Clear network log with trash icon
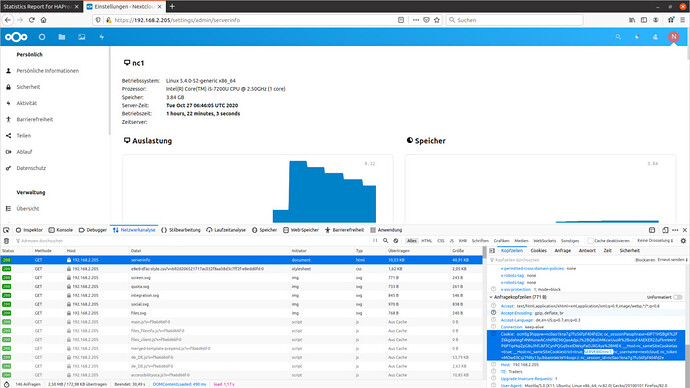The image size is (690, 388). 6,241
